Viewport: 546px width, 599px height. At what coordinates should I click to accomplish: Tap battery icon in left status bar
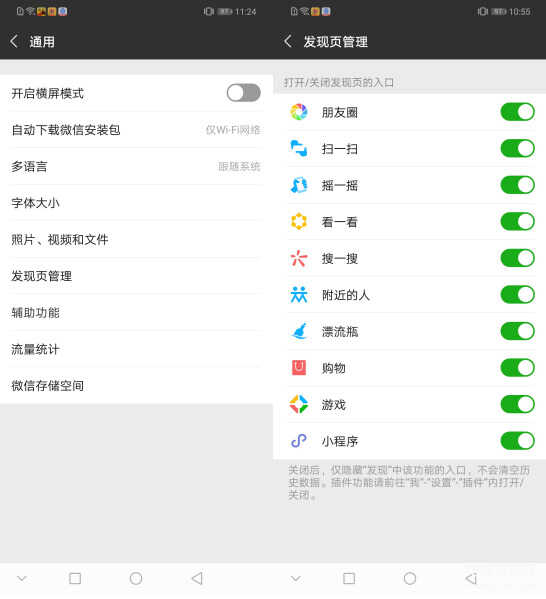[225, 11]
